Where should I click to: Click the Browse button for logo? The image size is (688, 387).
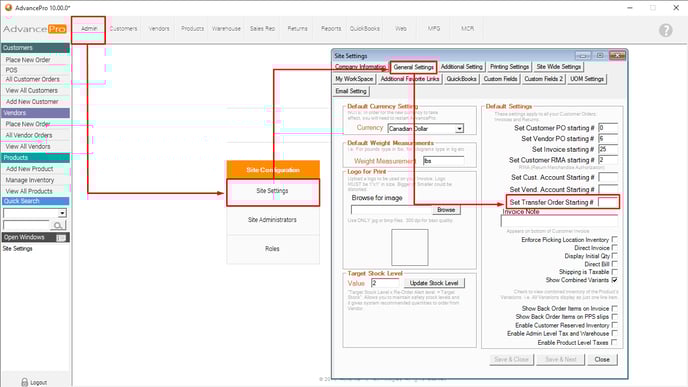446,210
